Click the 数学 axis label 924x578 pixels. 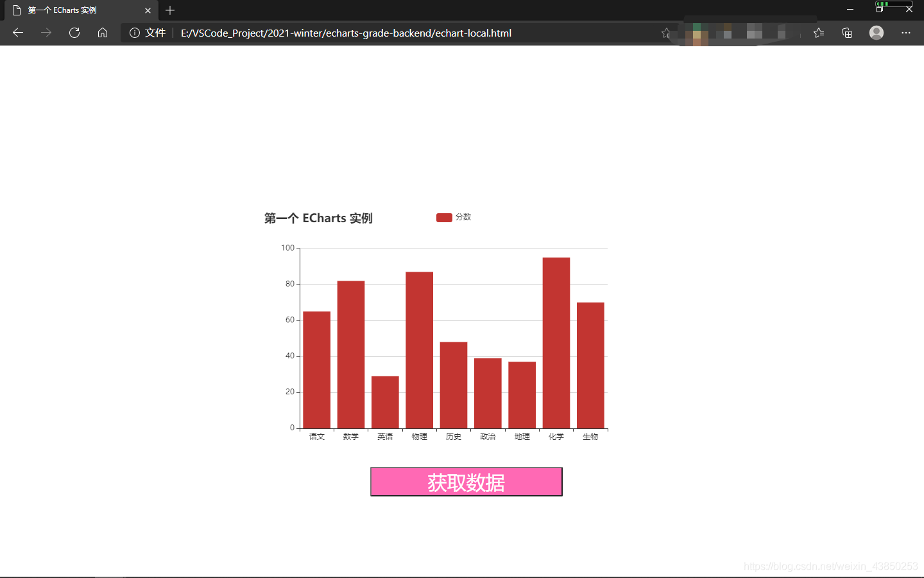pyautogui.click(x=351, y=437)
